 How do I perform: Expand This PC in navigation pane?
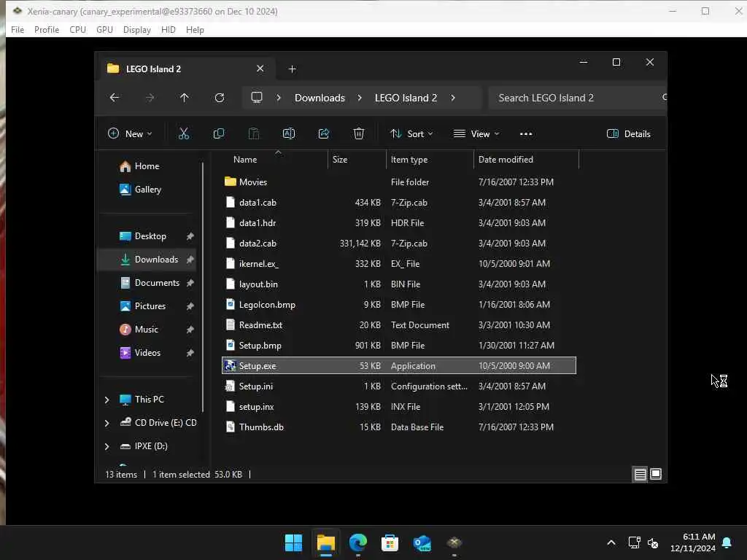click(x=107, y=400)
